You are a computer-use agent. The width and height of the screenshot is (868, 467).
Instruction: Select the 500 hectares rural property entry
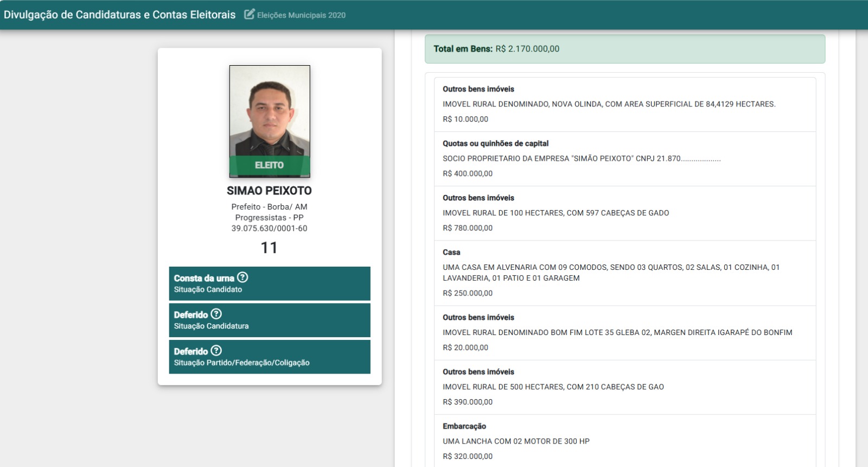coord(625,387)
